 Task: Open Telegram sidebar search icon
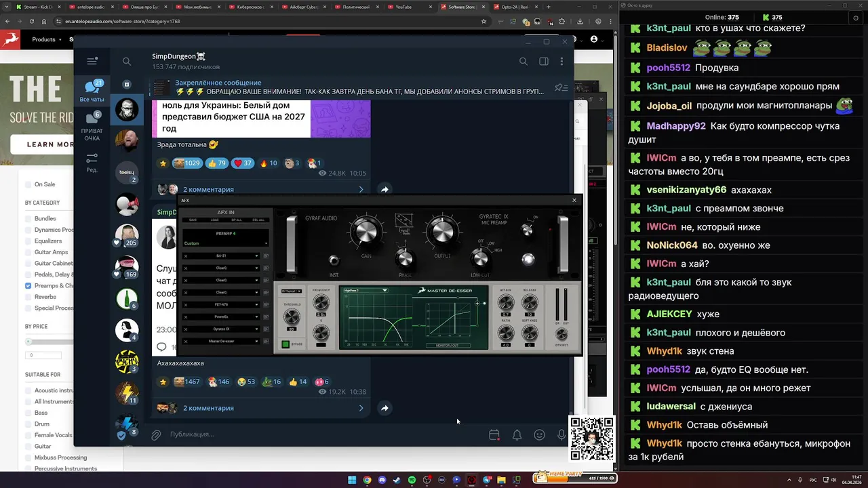pos(127,61)
